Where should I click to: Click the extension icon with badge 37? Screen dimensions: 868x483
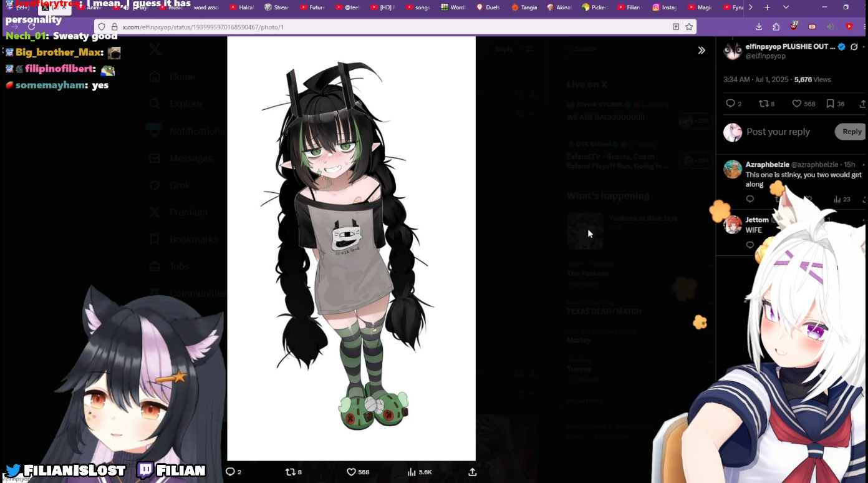[794, 26]
